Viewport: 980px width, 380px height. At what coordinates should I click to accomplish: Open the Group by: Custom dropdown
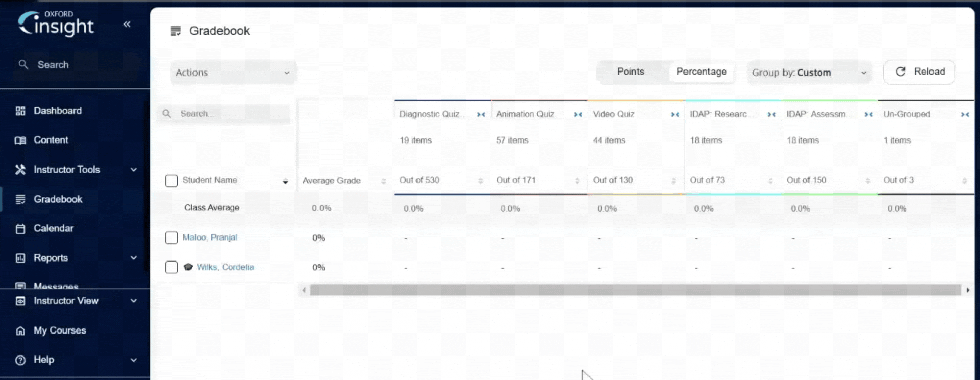point(810,73)
